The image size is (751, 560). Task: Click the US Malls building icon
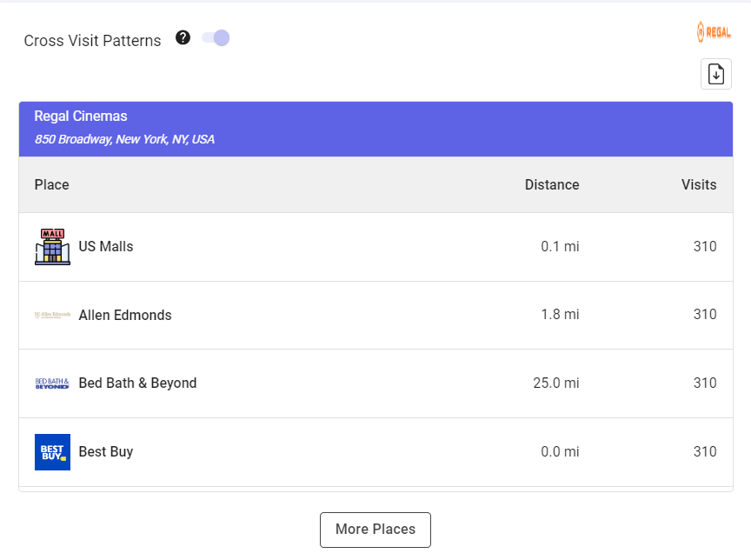[52, 247]
